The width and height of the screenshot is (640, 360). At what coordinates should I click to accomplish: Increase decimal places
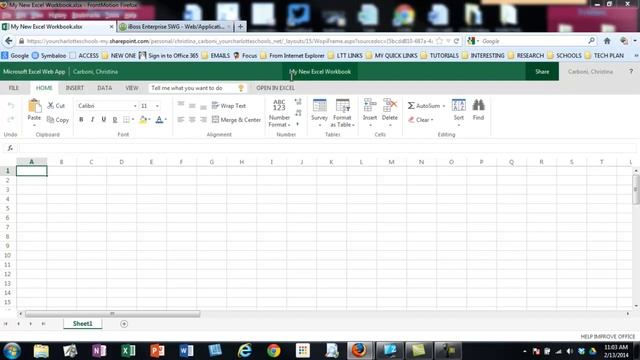298,102
